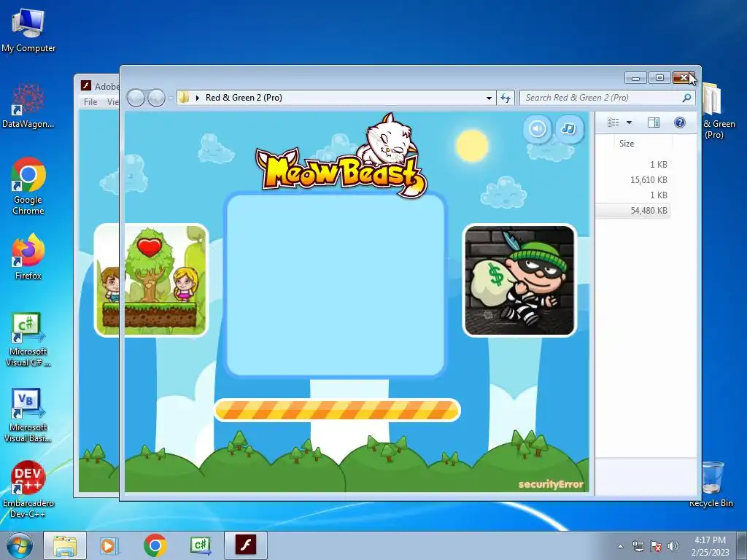Viewport: 747px width, 560px height.
Task: Open Red & Green (Pro) desktop folder
Action: pyautogui.click(x=718, y=111)
